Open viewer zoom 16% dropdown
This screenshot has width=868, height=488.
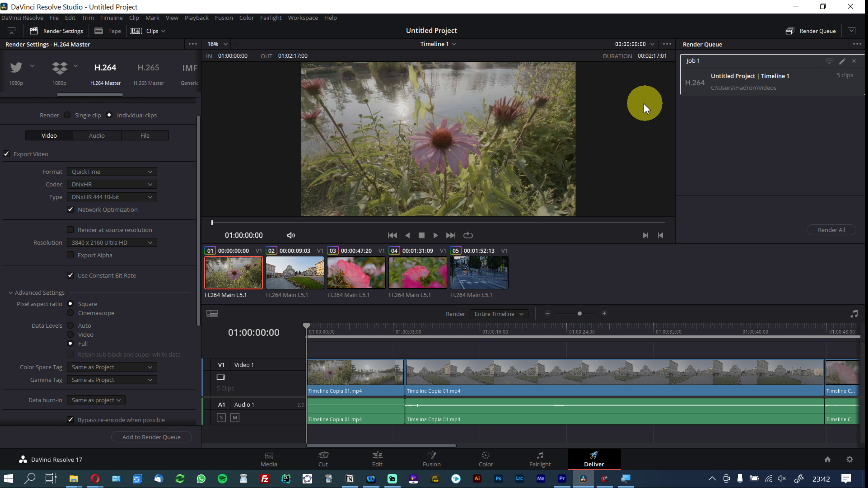(217, 44)
